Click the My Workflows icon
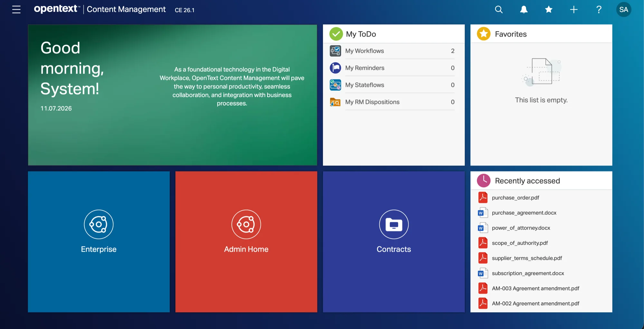644x329 pixels. [335, 51]
